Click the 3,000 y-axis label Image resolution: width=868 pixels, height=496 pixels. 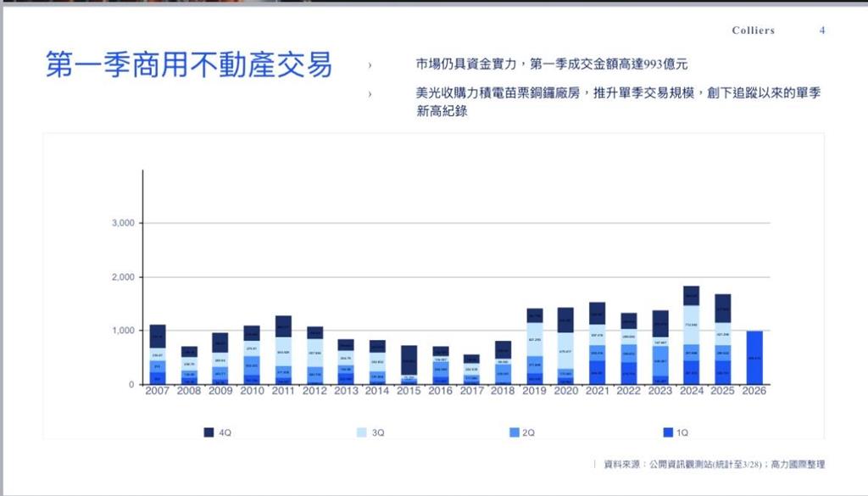click(x=123, y=223)
